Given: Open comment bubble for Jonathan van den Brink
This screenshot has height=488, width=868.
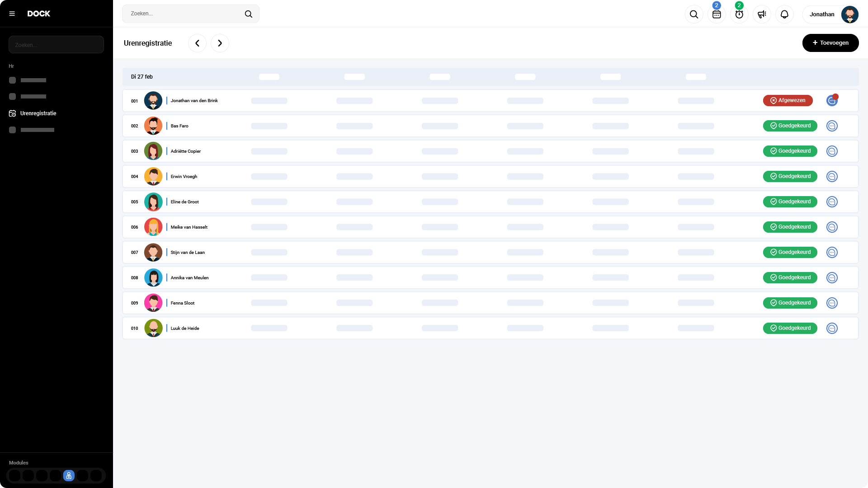Looking at the screenshot, I should [x=832, y=101].
